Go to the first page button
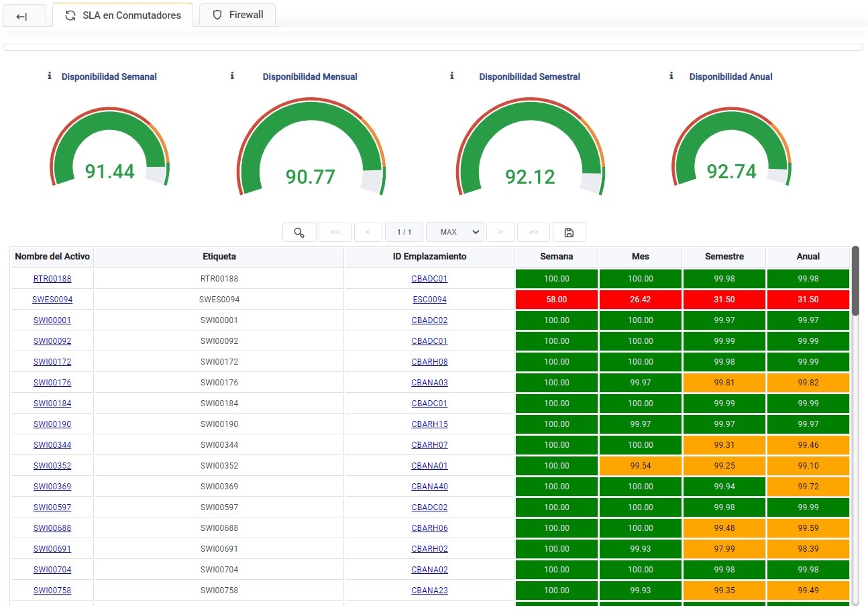The width and height of the screenshot is (868, 616). point(335,232)
